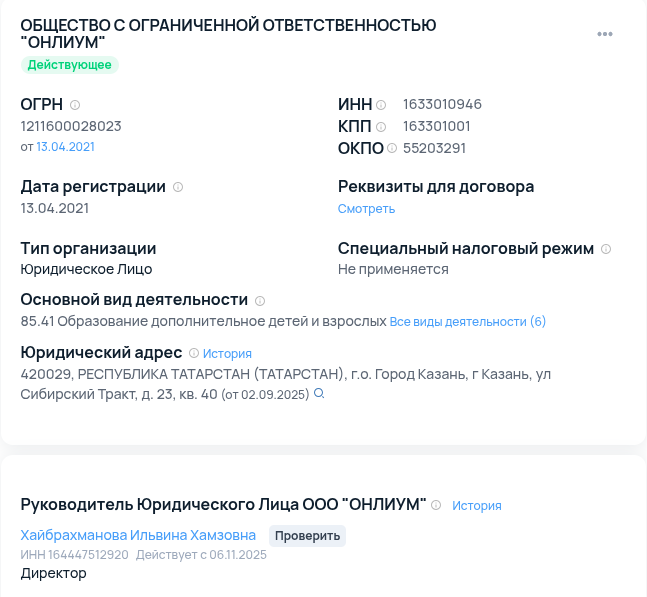The height and width of the screenshot is (597, 647).
Task: Click the Действующее status badge
Action: pos(70,65)
